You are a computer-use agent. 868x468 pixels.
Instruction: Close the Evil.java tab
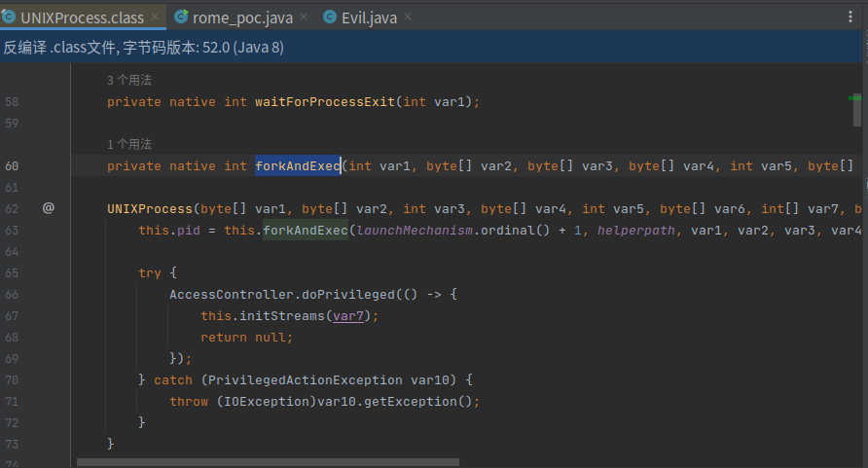tap(408, 18)
